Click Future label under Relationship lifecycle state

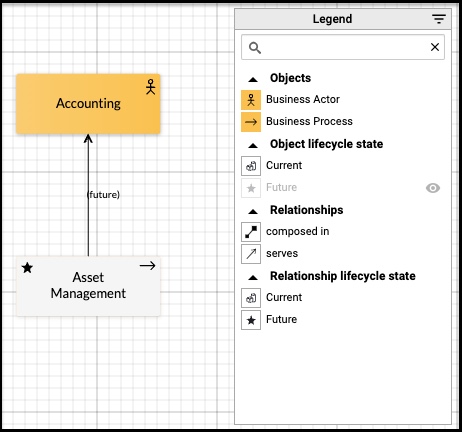click(281, 319)
